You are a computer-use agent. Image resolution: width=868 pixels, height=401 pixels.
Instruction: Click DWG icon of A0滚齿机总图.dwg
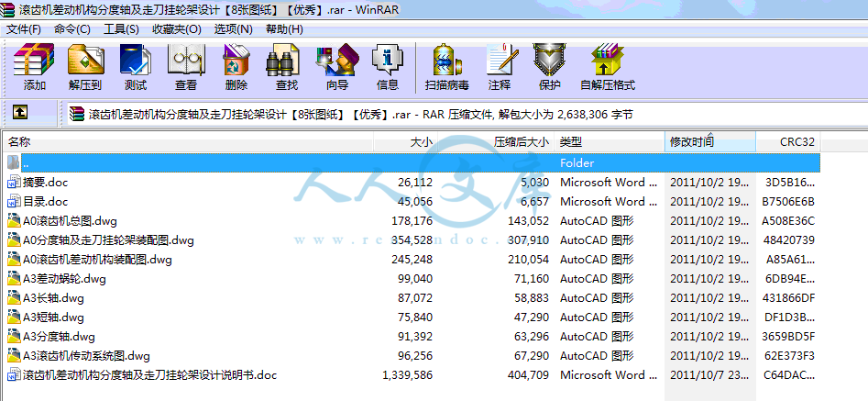pyautogui.click(x=14, y=221)
